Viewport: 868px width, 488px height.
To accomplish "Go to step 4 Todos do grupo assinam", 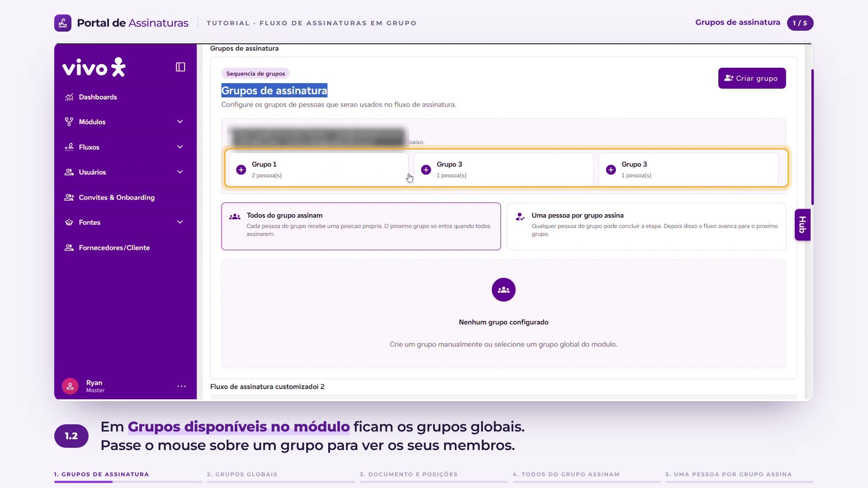I will click(x=586, y=478).
